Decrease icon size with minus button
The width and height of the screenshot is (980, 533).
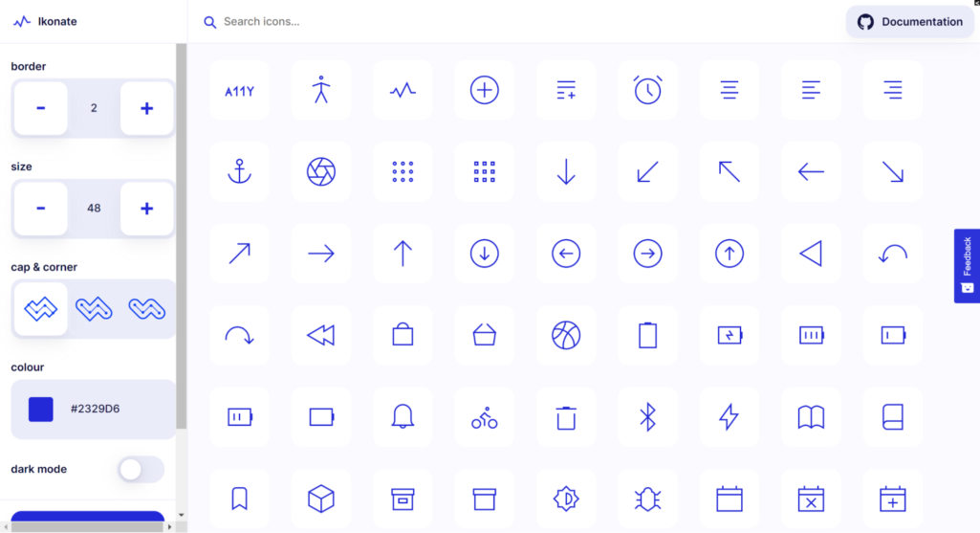[x=40, y=208]
